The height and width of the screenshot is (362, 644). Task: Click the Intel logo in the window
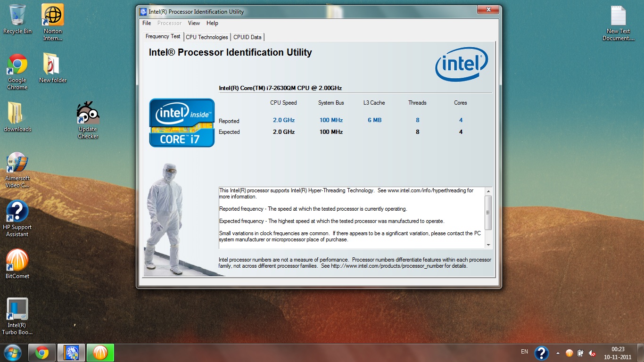461,64
